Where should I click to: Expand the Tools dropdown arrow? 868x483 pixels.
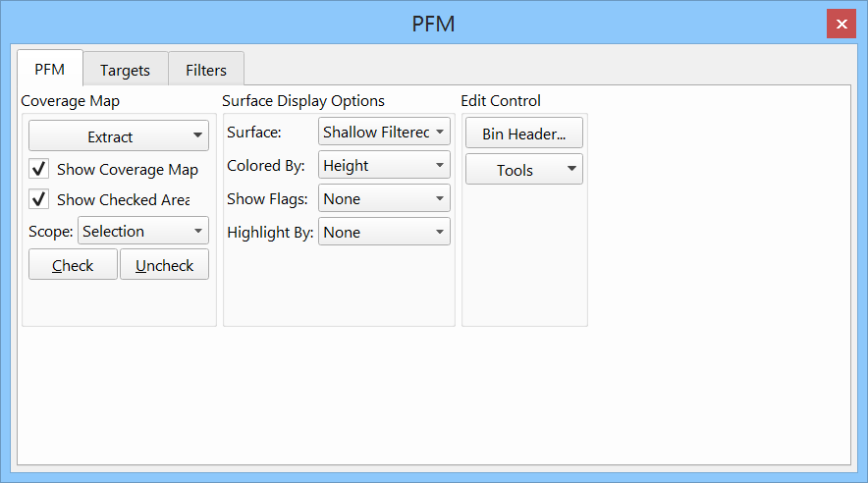pos(571,170)
